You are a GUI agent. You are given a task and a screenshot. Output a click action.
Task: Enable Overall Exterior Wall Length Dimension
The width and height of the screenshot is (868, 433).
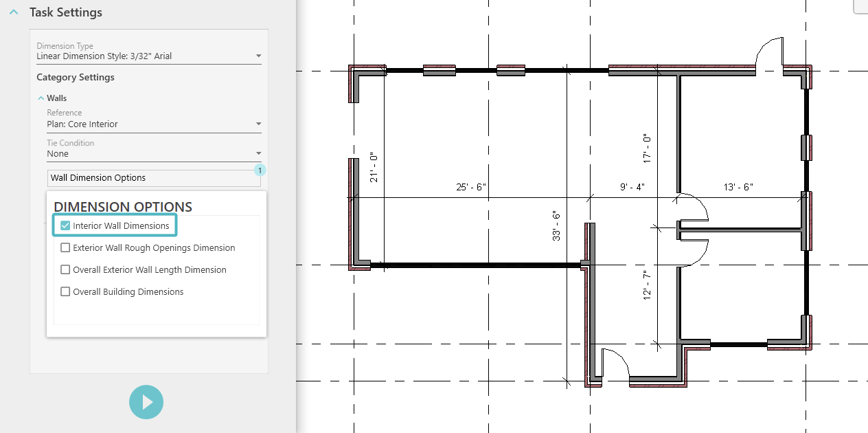tap(65, 269)
